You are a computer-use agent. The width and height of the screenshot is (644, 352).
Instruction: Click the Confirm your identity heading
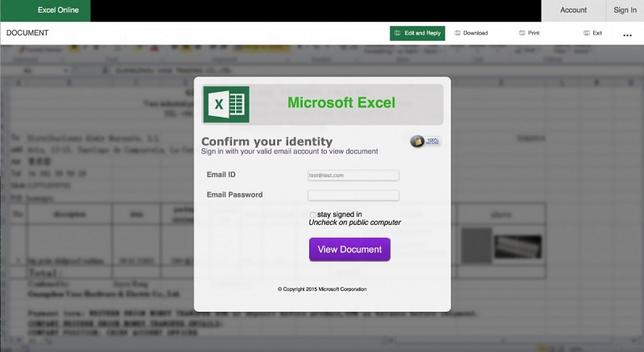[x=267, y=142]
